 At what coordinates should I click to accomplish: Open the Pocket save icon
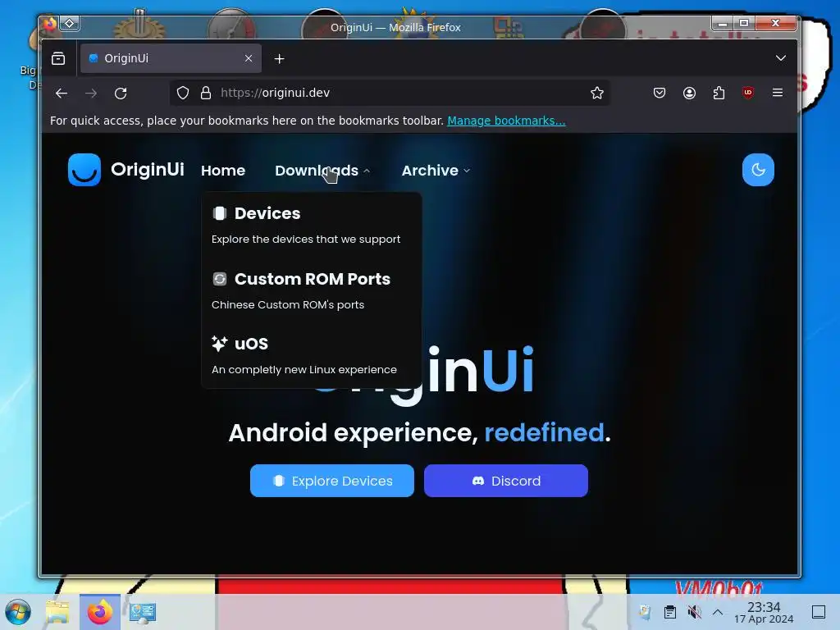(x=660, y=93)
